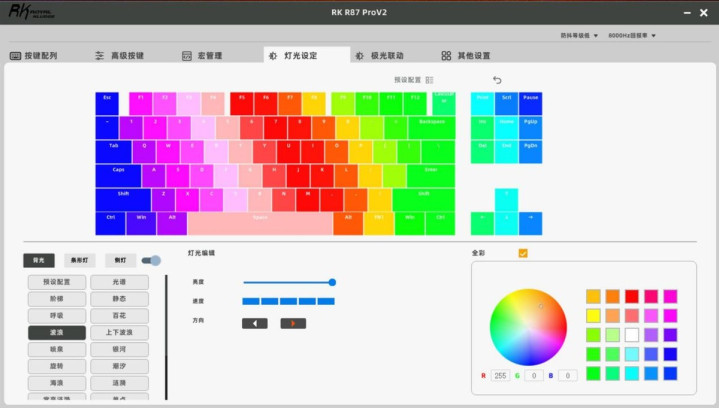Switch to the 高级按键 tab
Image resolution: width=719 pixels, height=408 pixels.
pos(120,56)
